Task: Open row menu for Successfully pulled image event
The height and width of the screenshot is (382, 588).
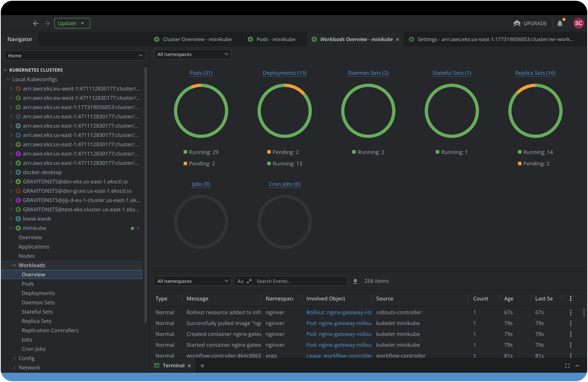Action: point(571,323)
